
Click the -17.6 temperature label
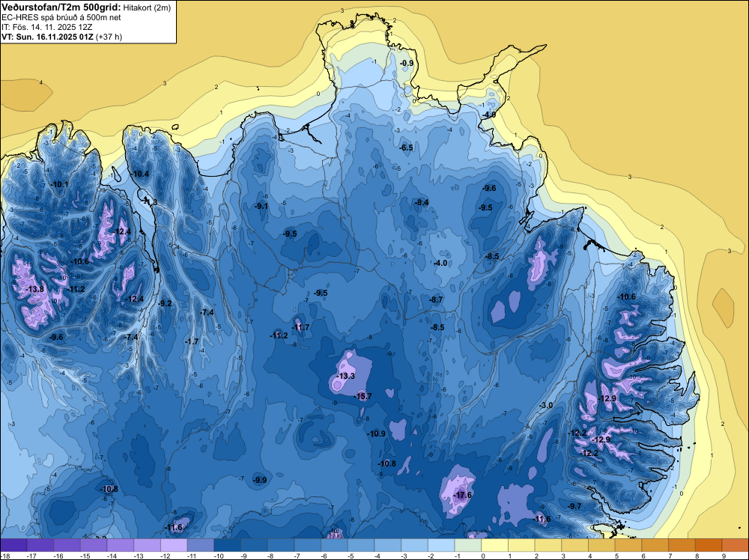[462, 495]
